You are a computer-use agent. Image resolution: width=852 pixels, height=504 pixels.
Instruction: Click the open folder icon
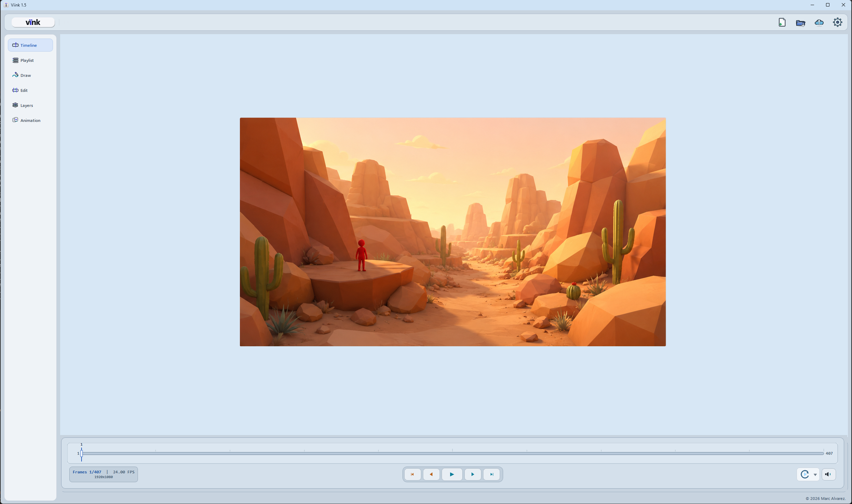click(800, 23)
